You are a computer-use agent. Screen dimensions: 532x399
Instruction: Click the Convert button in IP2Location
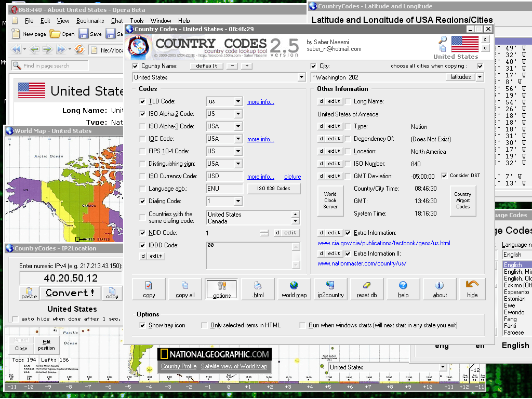[x=71, y=293]
